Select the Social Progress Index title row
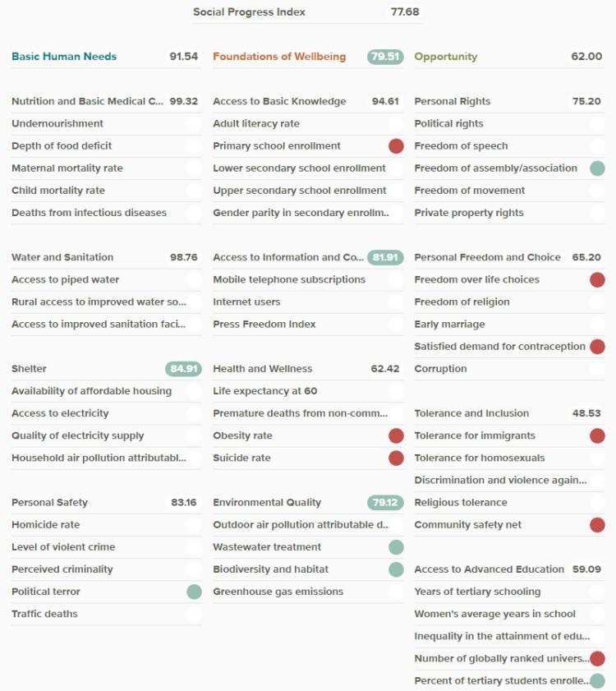Image resolution: width=616 pixels, height=691 pixels. click(x=306, y=12)
